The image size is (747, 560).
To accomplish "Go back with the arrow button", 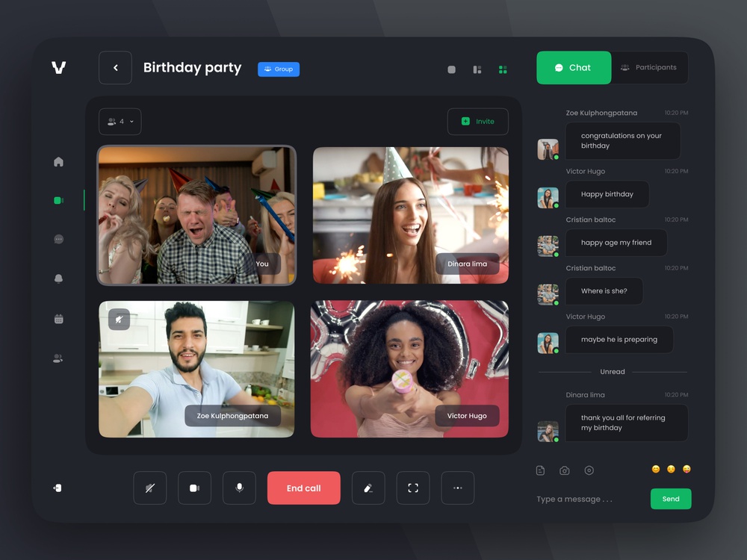I will click(x=115, y=68).
